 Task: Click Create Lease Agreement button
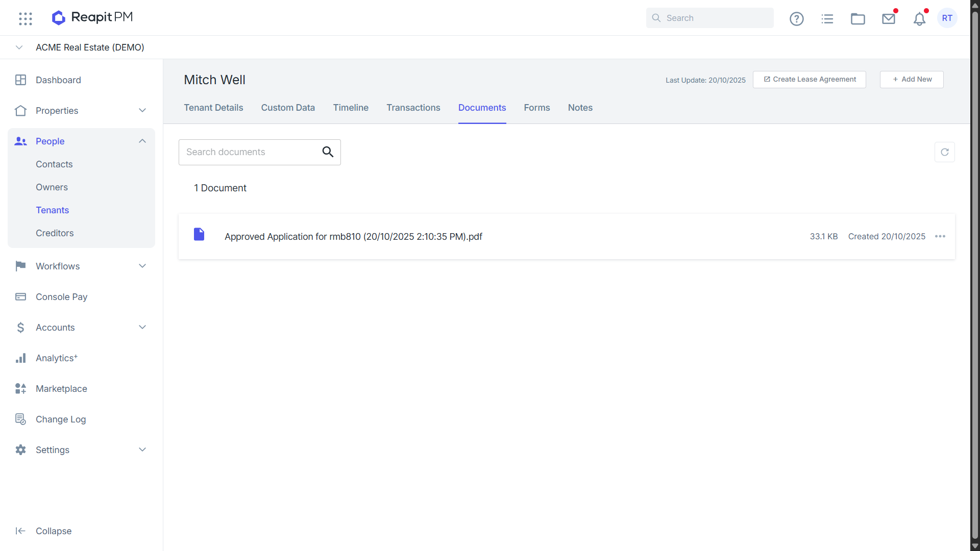point(810,80)
